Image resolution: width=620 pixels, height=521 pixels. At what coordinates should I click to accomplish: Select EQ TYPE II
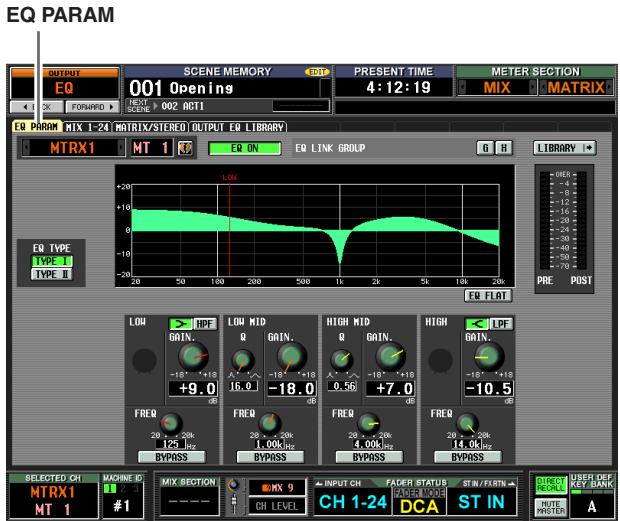click(52, 274)
